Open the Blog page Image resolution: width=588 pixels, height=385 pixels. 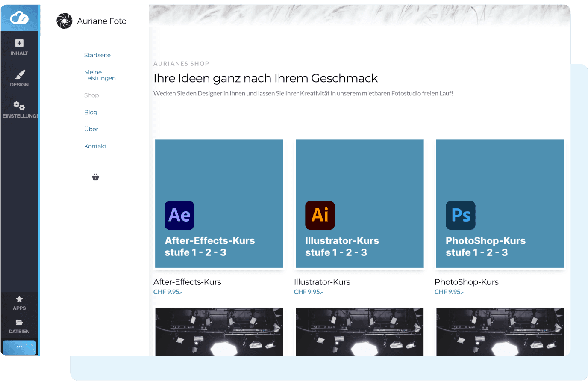[x=91, y=112]
